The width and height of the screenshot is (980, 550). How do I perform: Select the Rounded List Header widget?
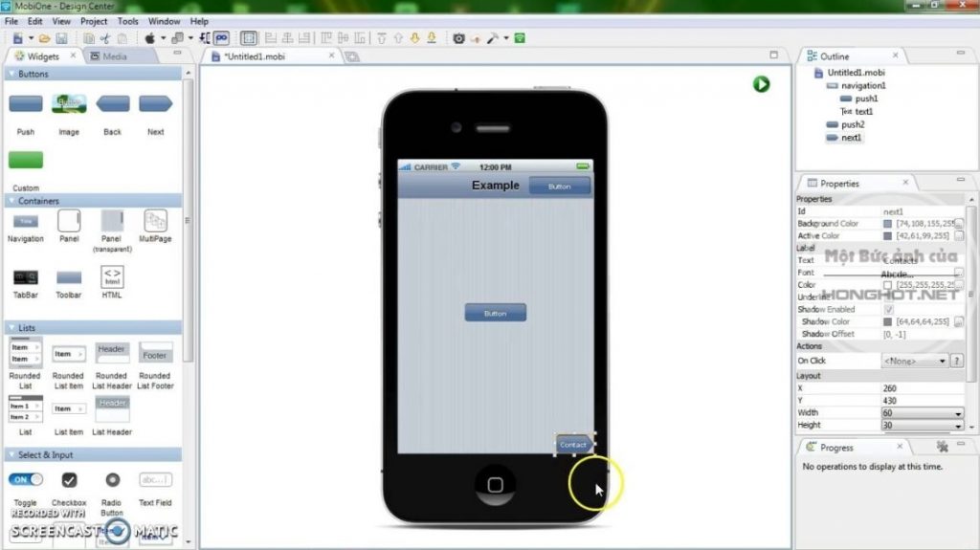[x=112, y=353]
